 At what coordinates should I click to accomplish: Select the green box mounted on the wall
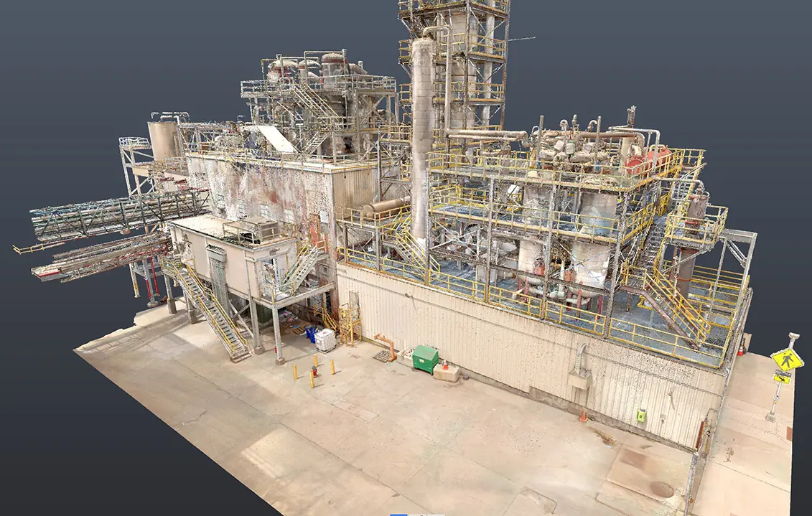[641, 416]
